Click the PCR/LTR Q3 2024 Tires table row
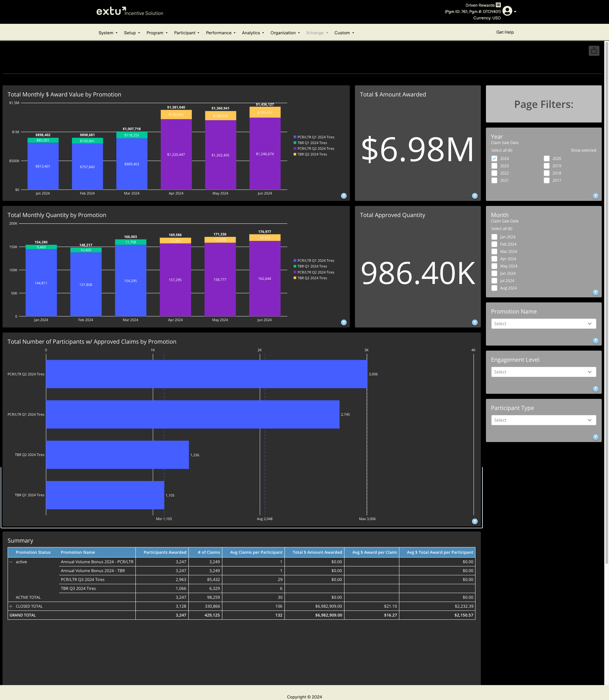609x700 pixels. [267, 580]
